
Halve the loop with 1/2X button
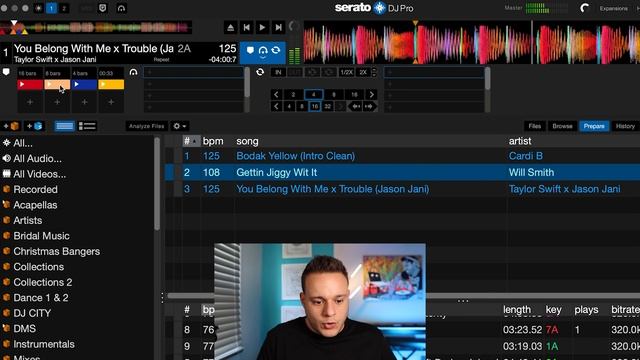(347, 72)
